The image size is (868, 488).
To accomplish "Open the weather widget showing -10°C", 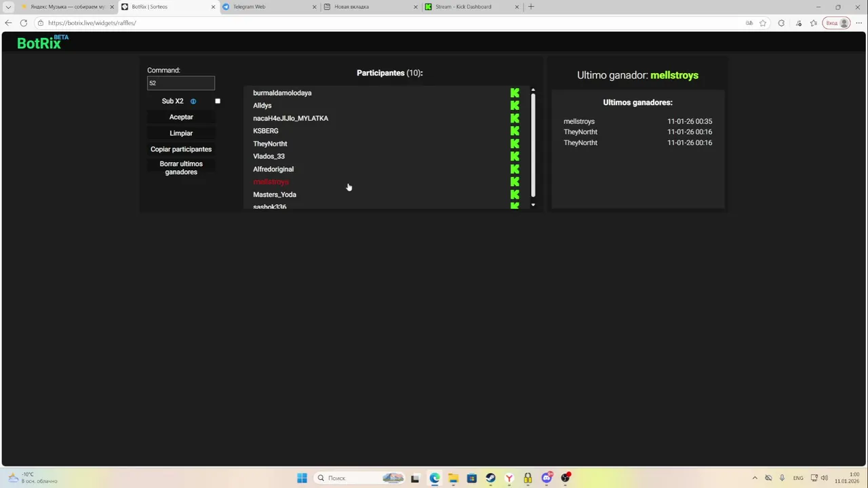I will 33,478.
